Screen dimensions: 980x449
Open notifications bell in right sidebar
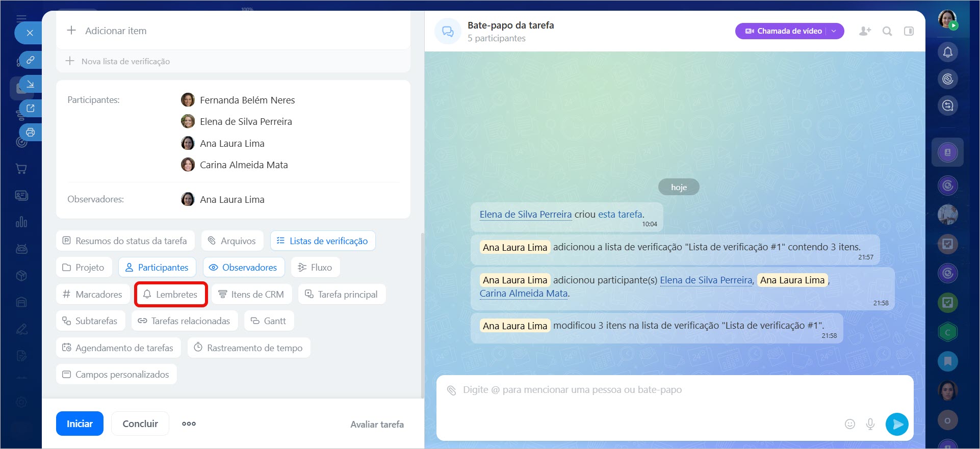click(947, 52)
